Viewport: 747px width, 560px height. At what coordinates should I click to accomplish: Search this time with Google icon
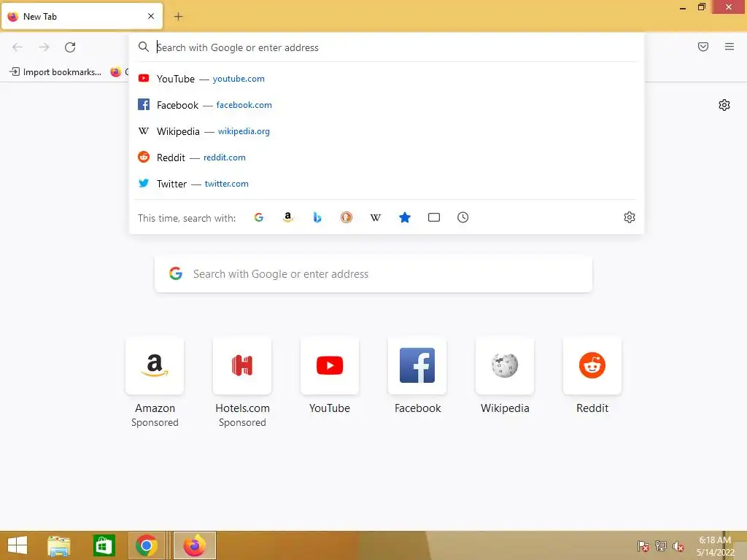click(x=259, y=217)
